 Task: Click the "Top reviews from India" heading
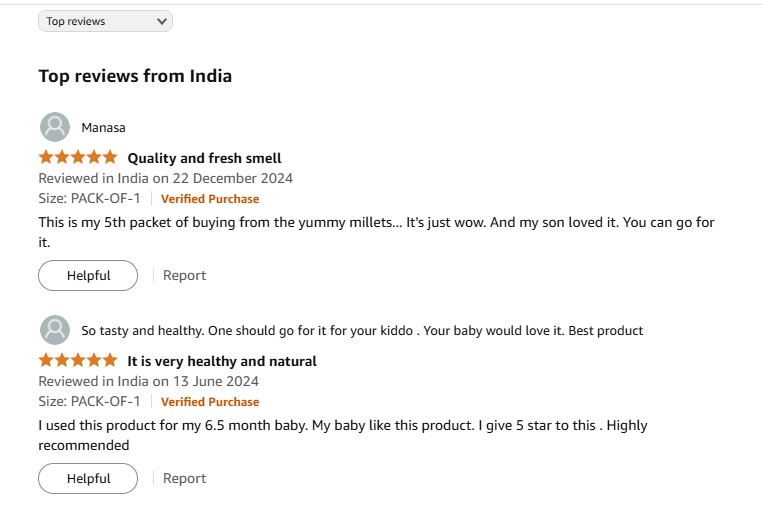point(135,76)
